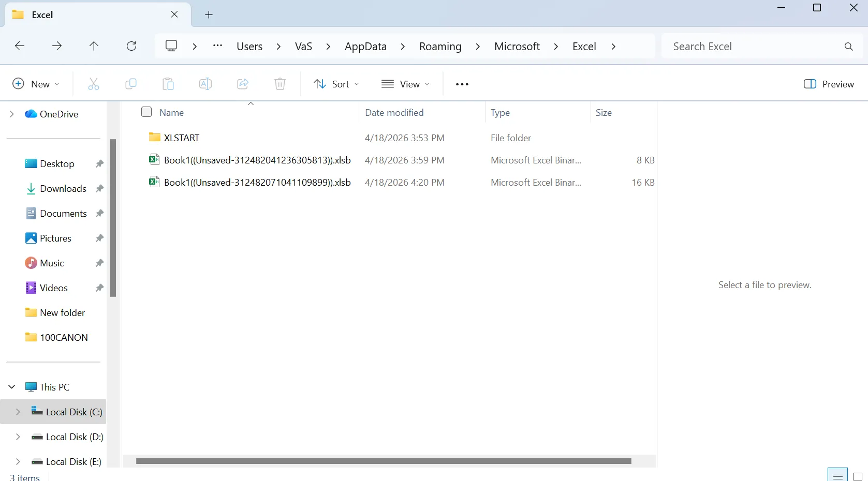Screen dimensions: 868x481
Task: Click the search magnifier icon
Action: pyautogui.click(x=849, y=47)
